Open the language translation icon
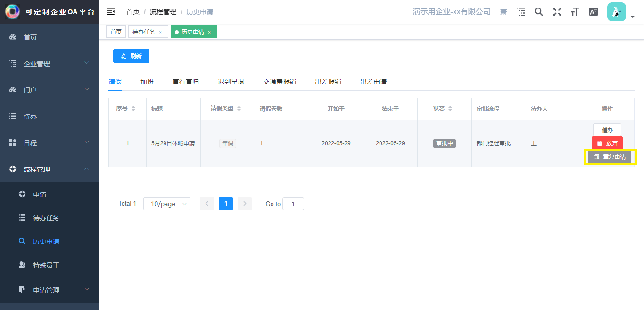 [x=594, y=12]
